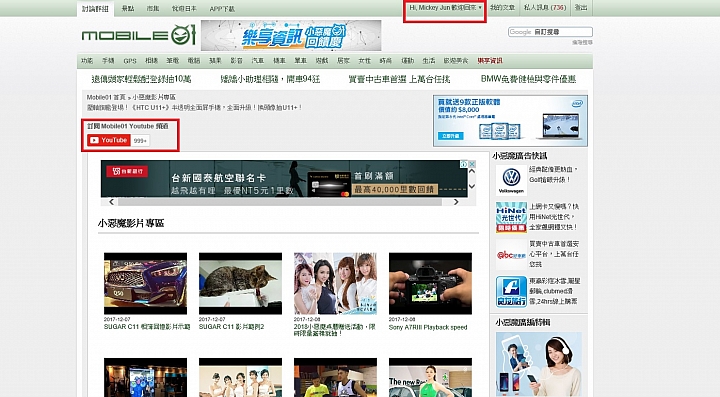
Task: Click the red YouTube subscribe button
Action: 109,140
